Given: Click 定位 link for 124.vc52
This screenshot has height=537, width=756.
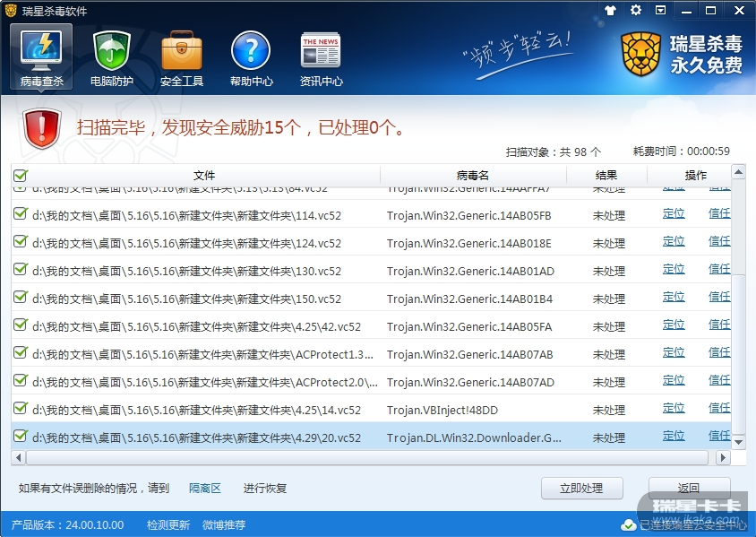Looking at the screenshot, I should click(x=674, y=241).
